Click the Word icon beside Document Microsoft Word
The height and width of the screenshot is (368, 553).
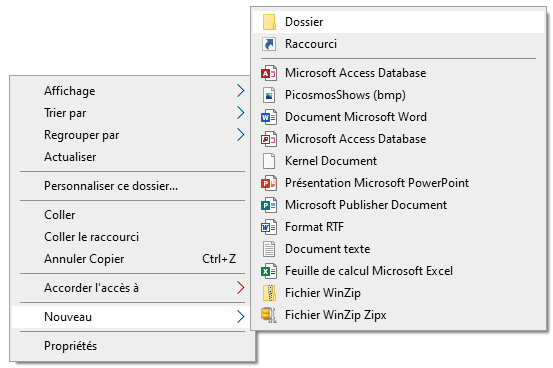pos(269,117)
